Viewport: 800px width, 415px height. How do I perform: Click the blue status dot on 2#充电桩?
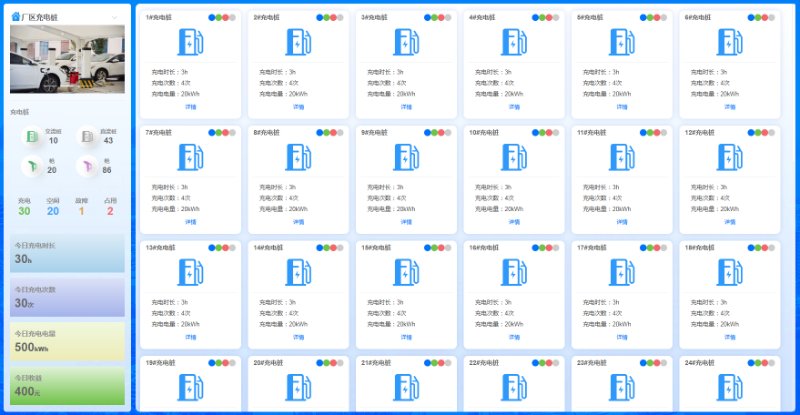point(319,17)
